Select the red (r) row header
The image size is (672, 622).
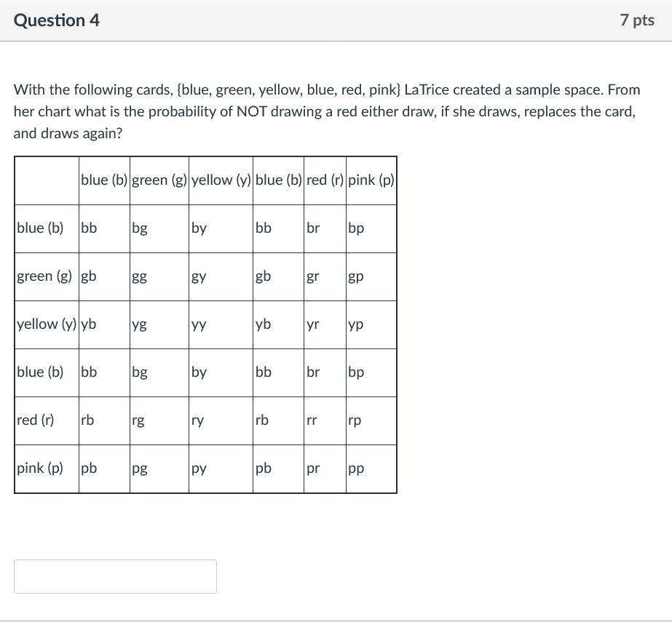click(x=47, y=420)
